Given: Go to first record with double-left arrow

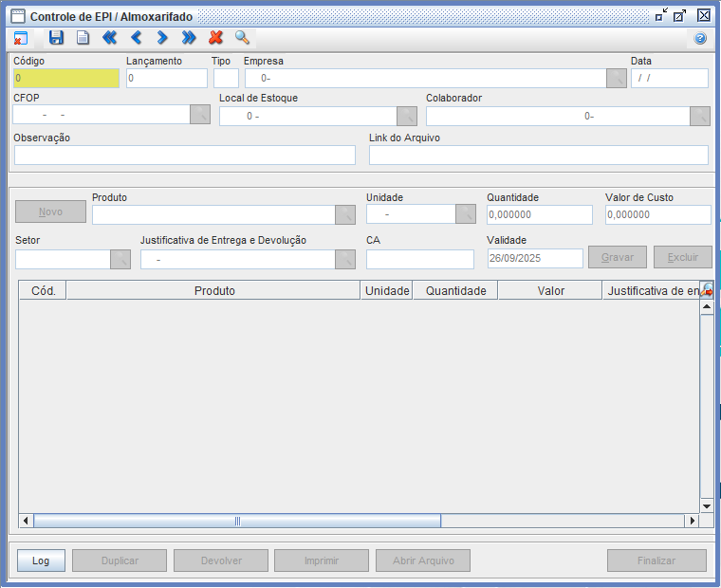Looking at the screenshot, I should 109,38.
